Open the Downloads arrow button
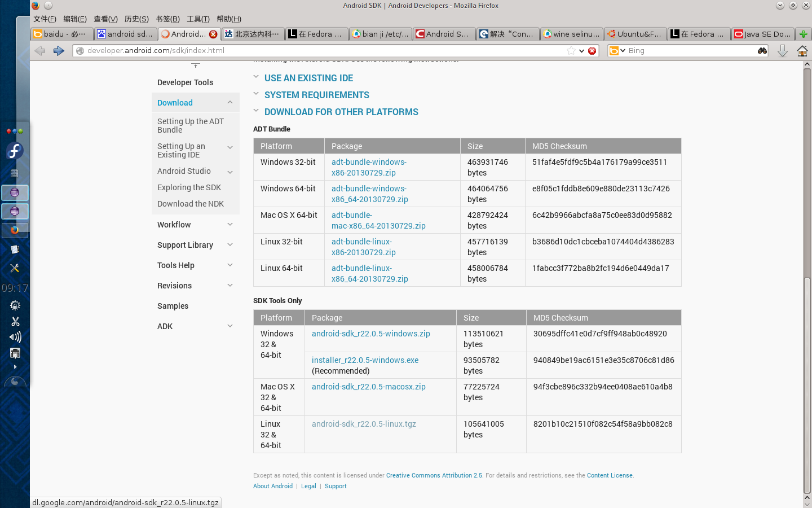Screen dimensions: 812x508 (783, 51)
